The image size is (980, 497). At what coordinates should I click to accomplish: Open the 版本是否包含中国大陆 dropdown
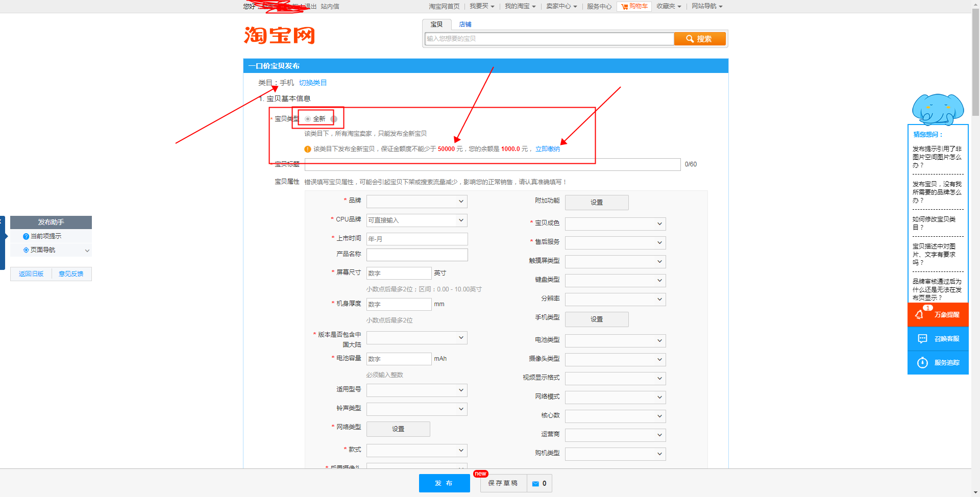pyautogui.click(x=417, y=338)
